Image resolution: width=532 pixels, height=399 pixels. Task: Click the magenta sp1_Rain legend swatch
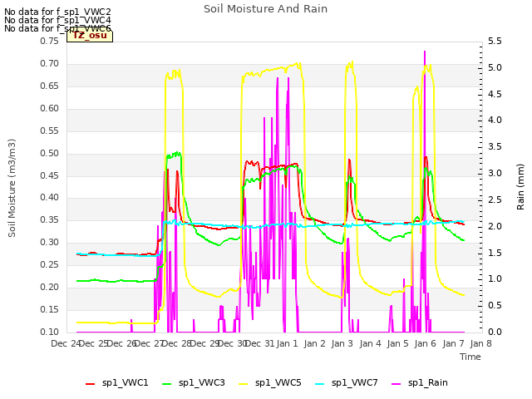[x=396, y=384]
